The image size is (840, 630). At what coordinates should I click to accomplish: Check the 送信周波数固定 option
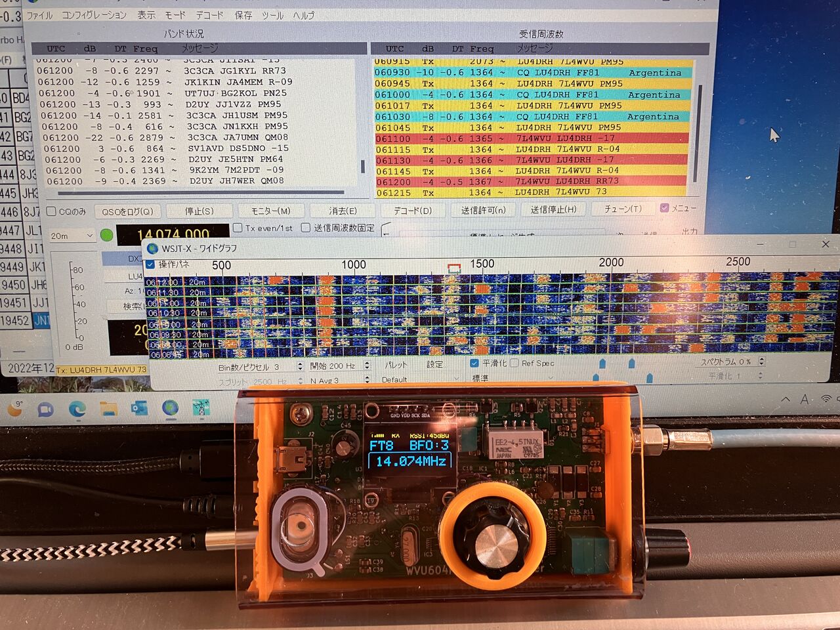[x=306, y=228]
